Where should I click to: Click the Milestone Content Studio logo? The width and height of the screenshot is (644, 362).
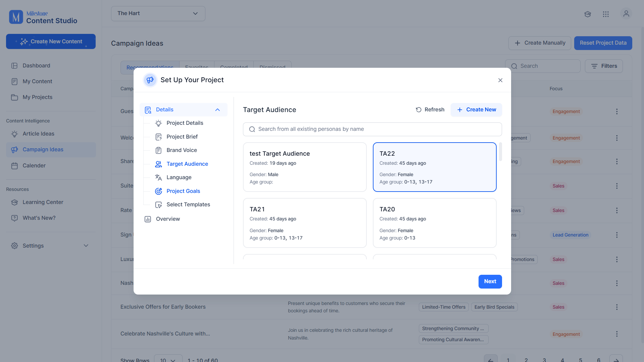click(x=43, y=17)
